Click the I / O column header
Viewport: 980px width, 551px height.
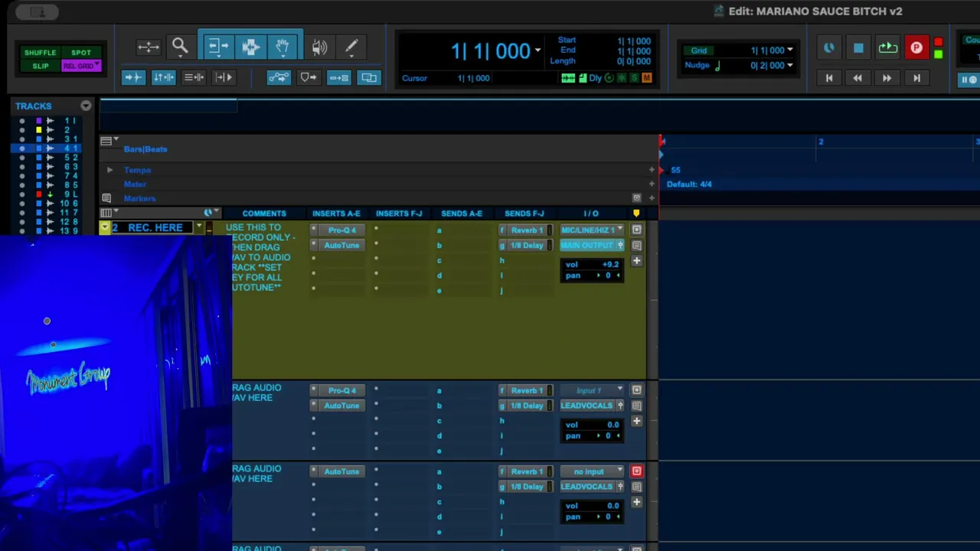pyautogui.click(x=591, y=214)
